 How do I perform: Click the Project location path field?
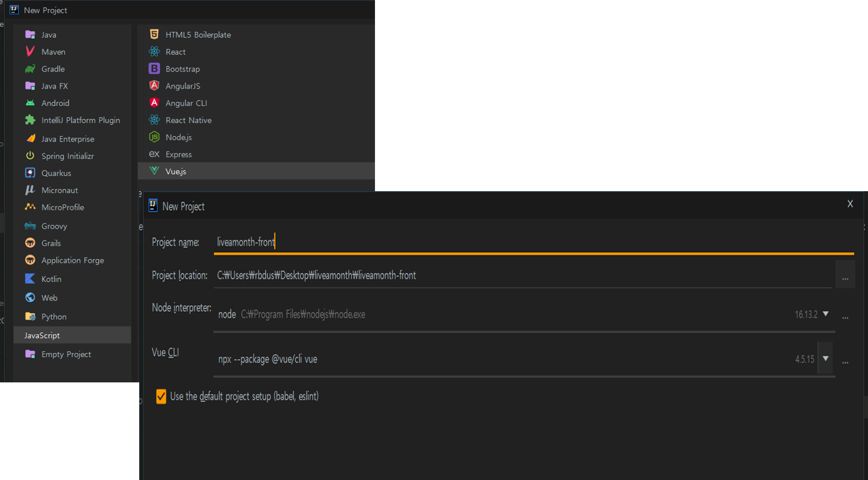pos(523,275)
